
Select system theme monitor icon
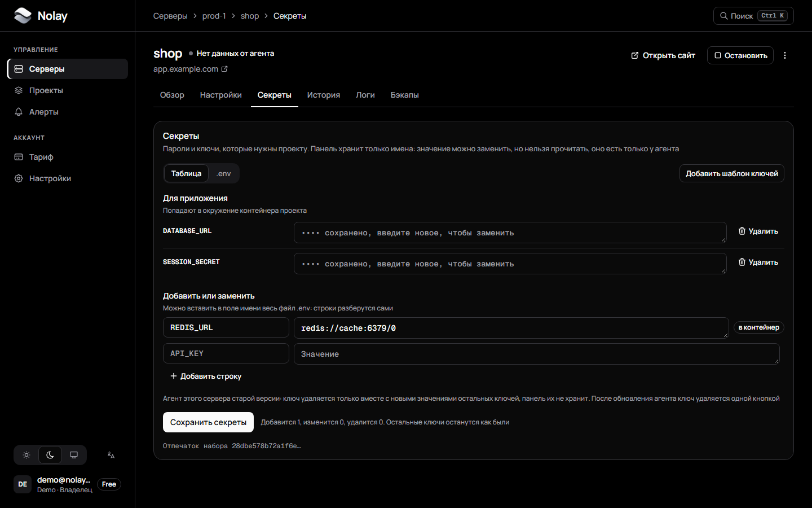pyautogui.click(x=74, y=455)
